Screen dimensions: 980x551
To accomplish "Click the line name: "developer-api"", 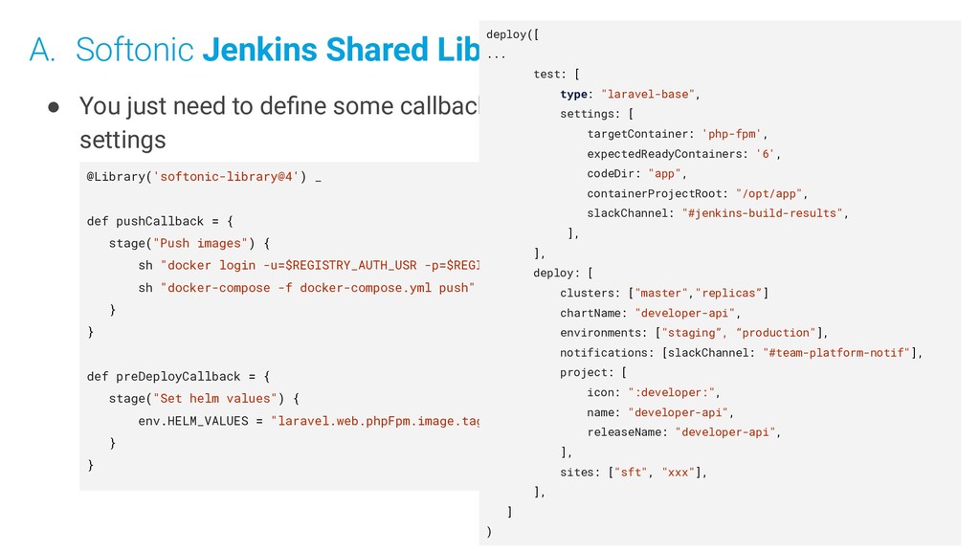I will (x=660, y=413).
